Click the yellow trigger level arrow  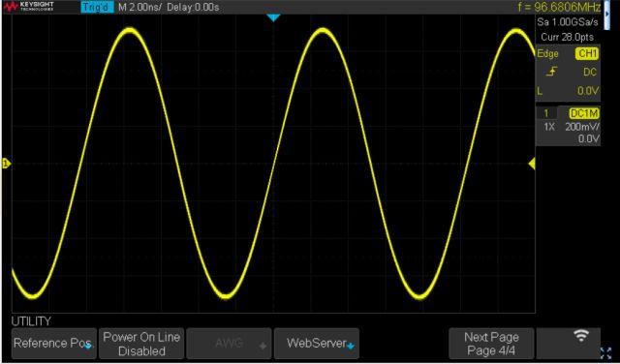click(532, 164)
